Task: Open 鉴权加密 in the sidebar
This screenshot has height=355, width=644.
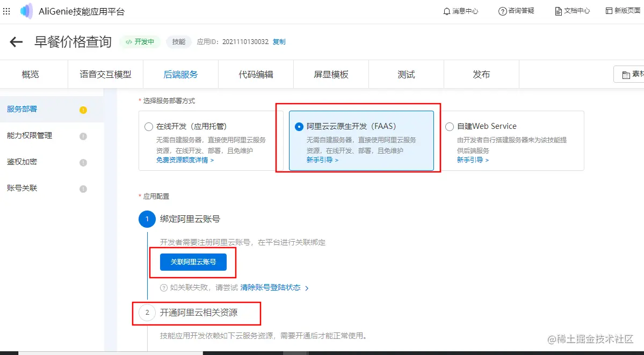Action: coord(52,162)
